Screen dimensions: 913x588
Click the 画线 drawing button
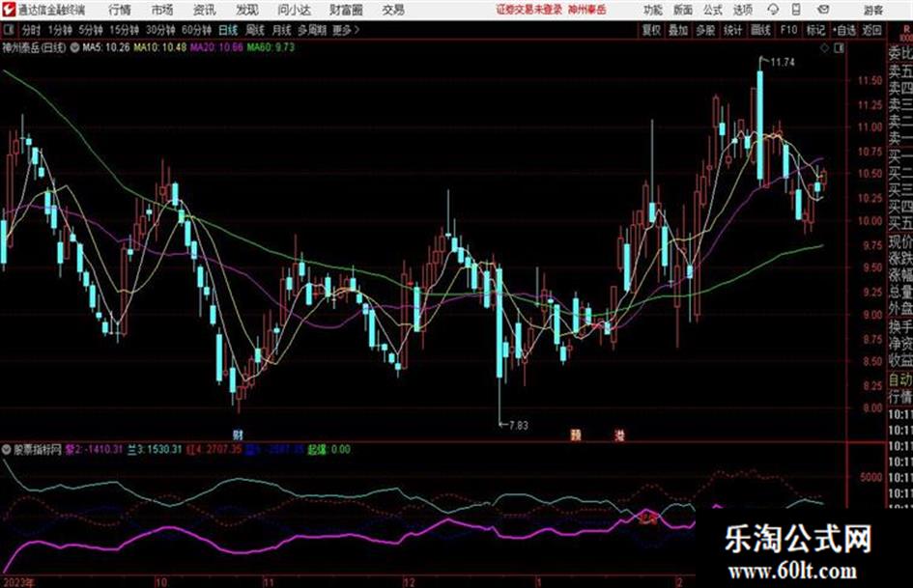click(x=760, y=30)
